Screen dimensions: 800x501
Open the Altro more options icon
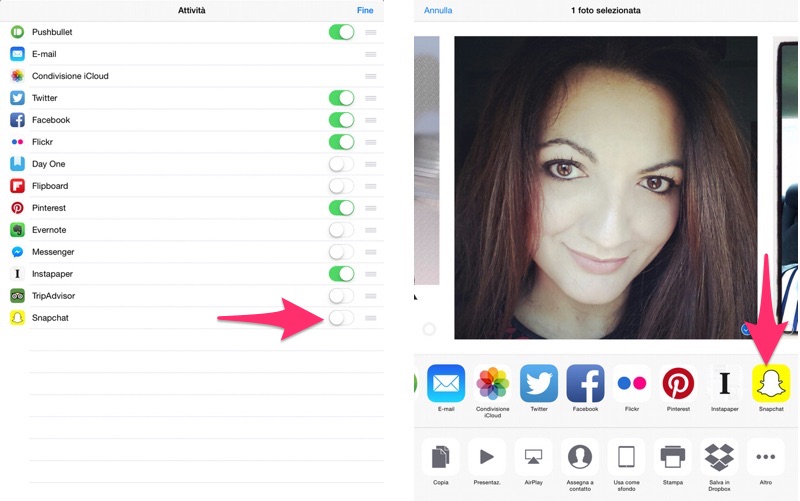[766, 457]
